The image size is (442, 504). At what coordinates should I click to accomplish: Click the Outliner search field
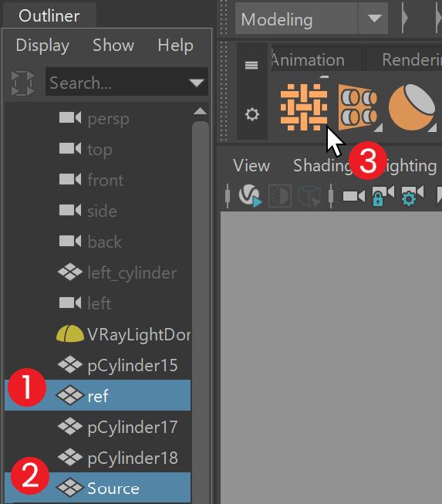pos(117,83)
